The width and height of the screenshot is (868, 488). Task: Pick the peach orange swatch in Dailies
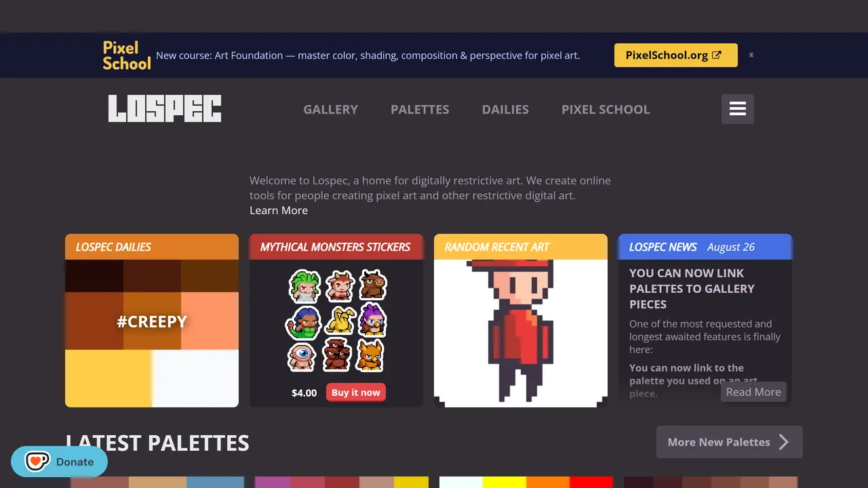[210, 321]
